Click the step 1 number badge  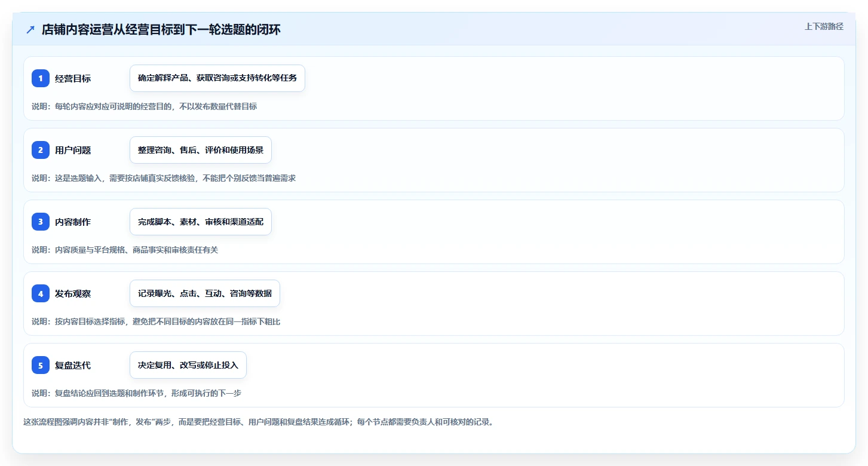coord(41,78)
